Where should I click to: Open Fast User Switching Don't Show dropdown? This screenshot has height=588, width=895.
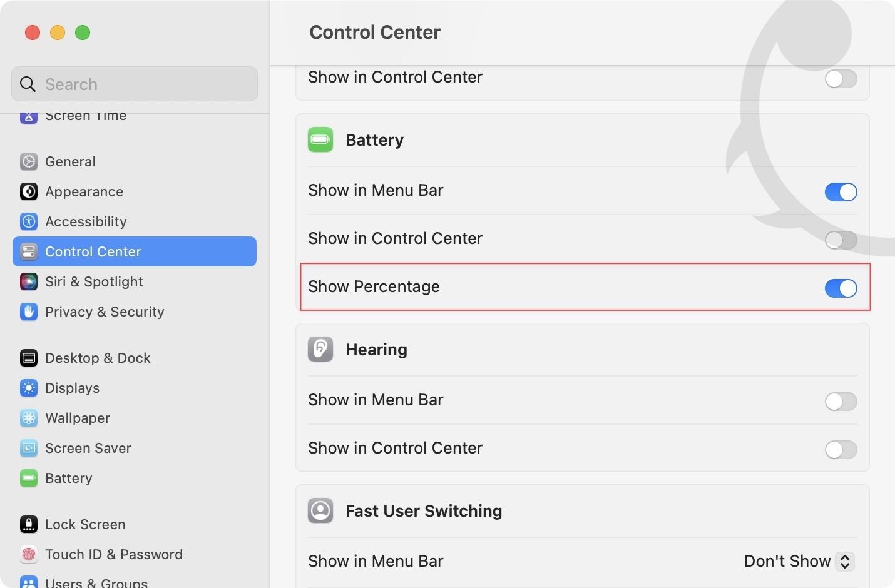pos(798,561)
